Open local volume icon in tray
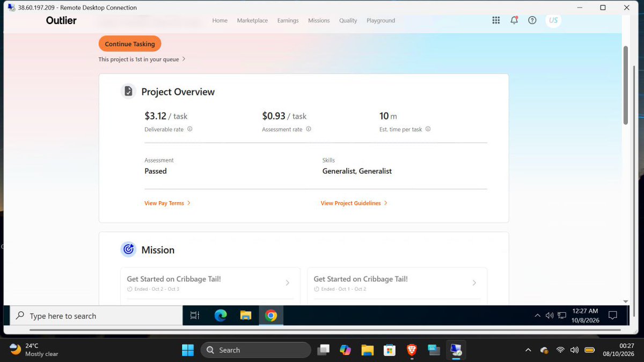644x362 pixels. pos(575,350)
